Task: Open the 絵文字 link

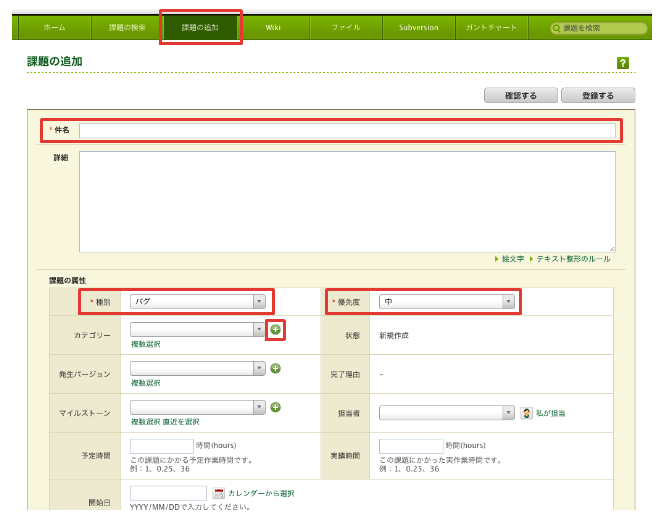Action: point(513,259)
